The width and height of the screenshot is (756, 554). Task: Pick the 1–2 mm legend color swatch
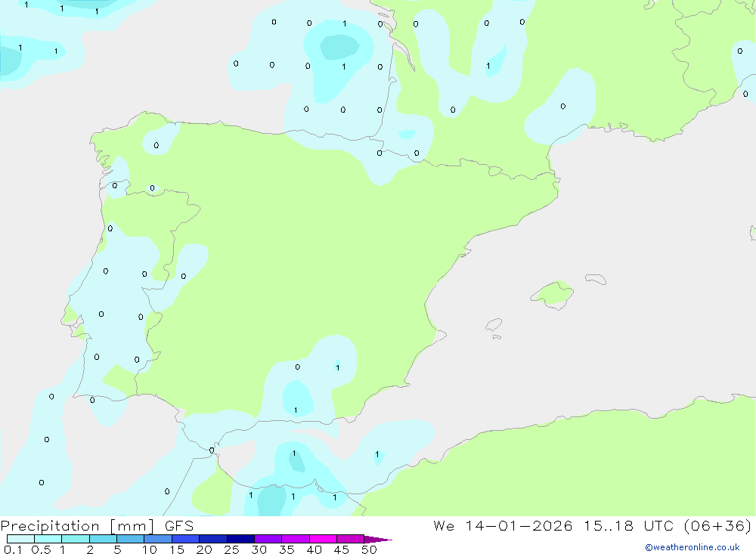click(76, 539)
